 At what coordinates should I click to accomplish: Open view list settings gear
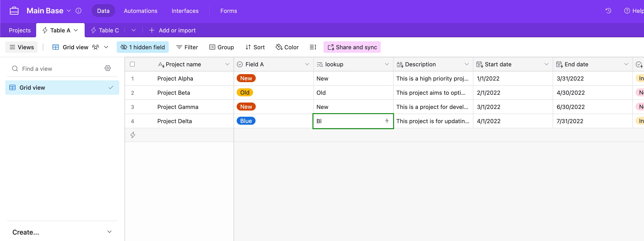tap(107, 68)
